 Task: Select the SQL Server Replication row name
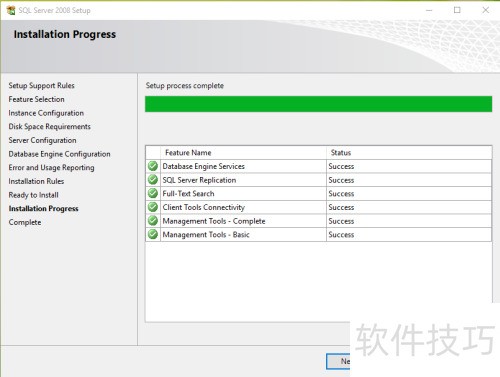pyautogui.click(x=199, y=180)
